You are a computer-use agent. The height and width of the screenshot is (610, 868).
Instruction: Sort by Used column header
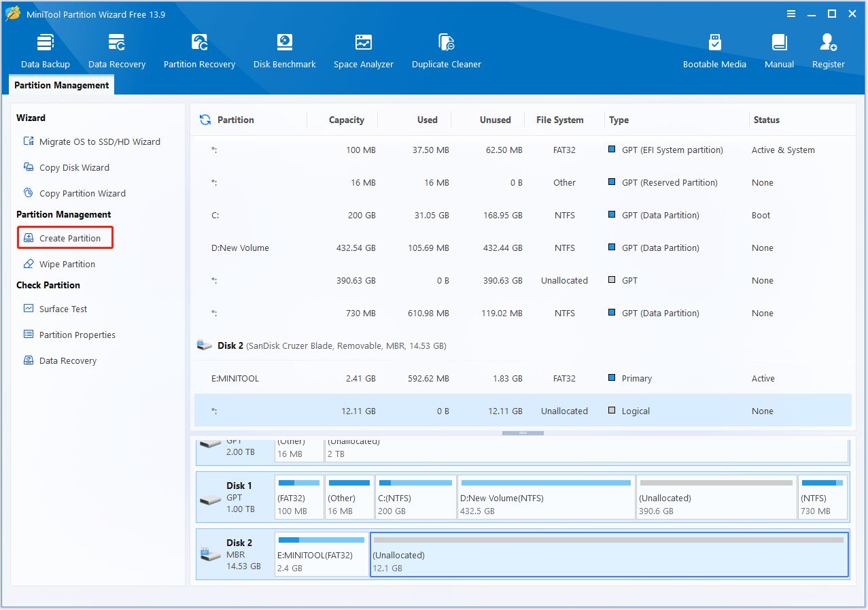(428, 120)
